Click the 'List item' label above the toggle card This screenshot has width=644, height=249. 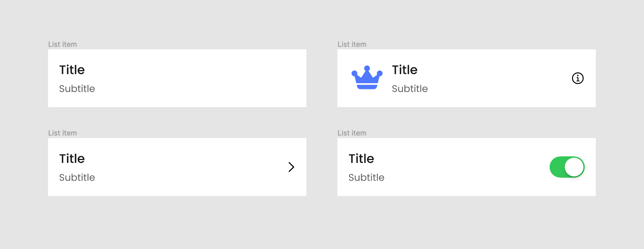pos(352,133)
